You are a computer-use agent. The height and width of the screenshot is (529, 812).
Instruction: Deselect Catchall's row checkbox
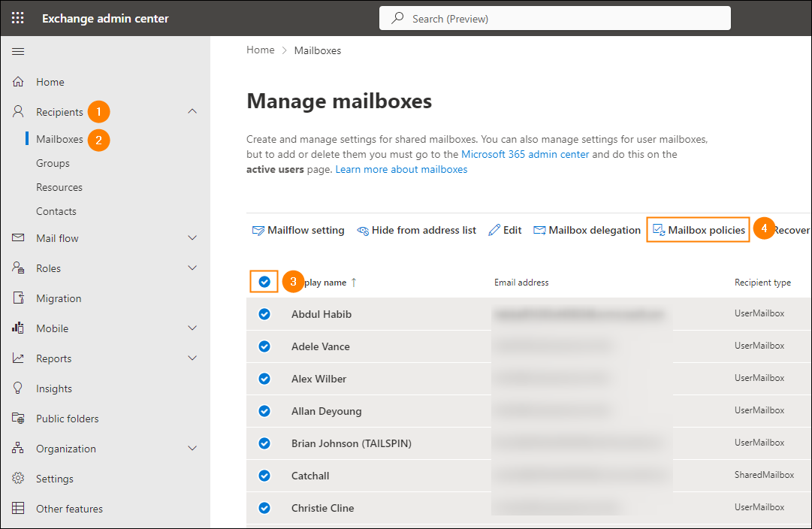coord(264,475)
